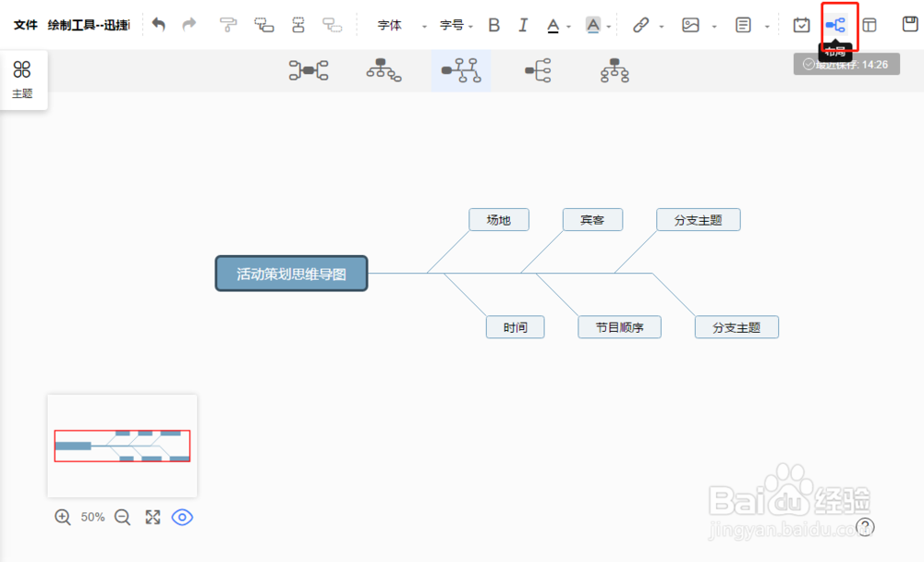The height and width of the screenshot is (562, 924).
Task: Select the fishbone layout style
Action: 461,70
